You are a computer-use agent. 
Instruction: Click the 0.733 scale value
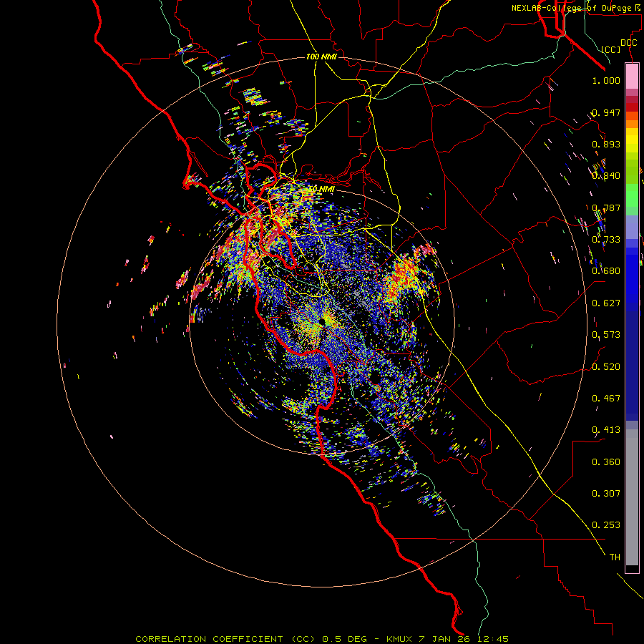click(606, 240)
